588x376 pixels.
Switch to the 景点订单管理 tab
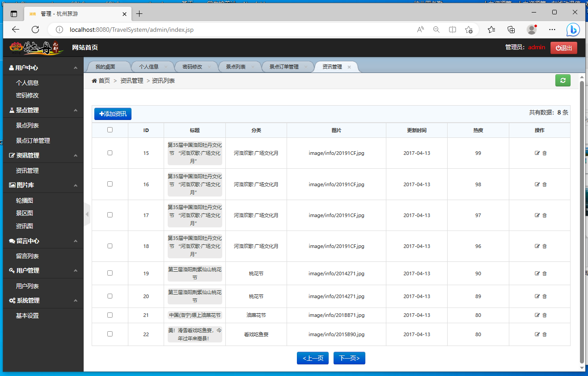click(284, 67)
